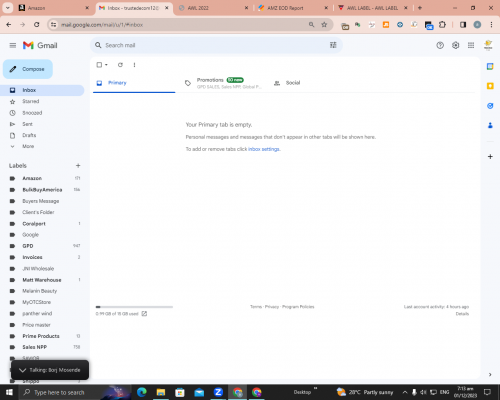
Task: Open Microsoft Edge from the taskbar
Action: click(x=142, y=392)
